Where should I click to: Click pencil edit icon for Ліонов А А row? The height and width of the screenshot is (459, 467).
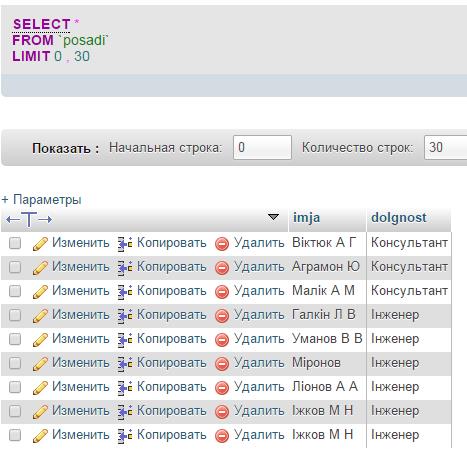pyautogui.click(x=40, y=388)
